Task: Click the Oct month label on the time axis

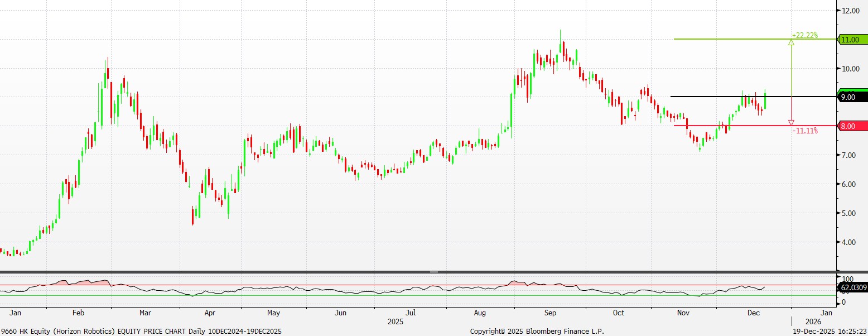Action: point(618,313)
